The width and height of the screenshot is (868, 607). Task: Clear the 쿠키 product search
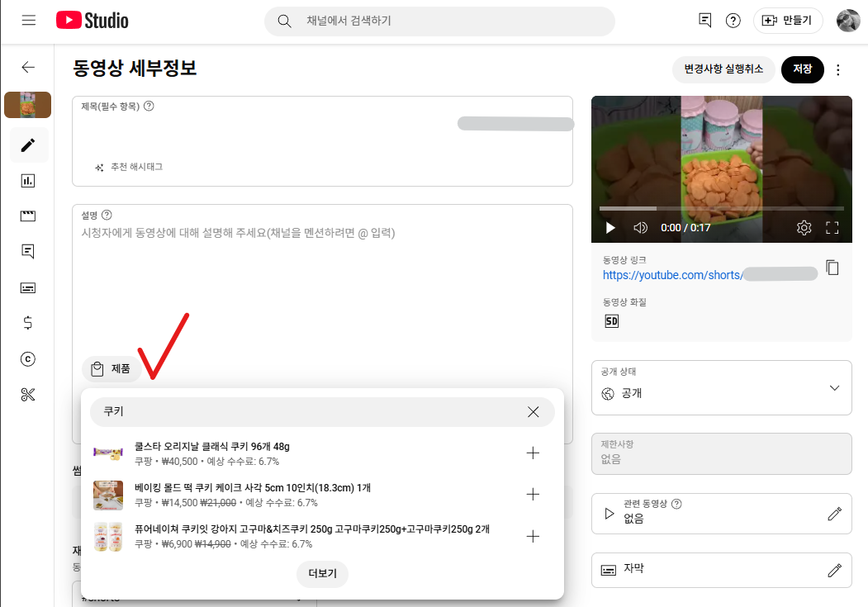point(533,411)
